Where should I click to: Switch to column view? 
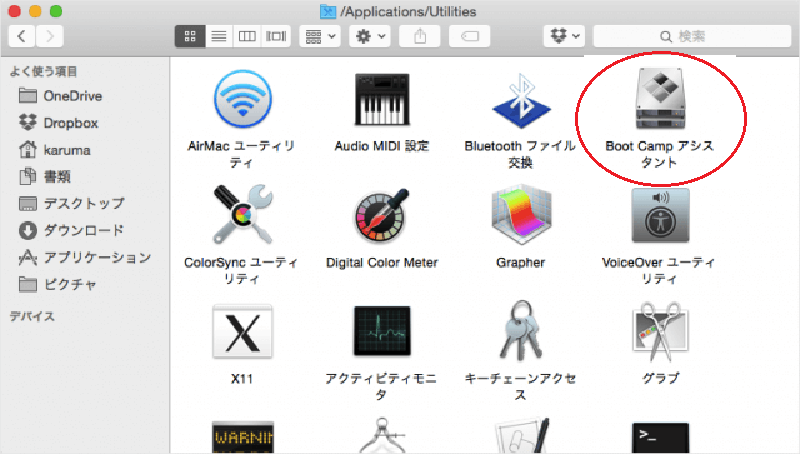click(x=247, y=36)
